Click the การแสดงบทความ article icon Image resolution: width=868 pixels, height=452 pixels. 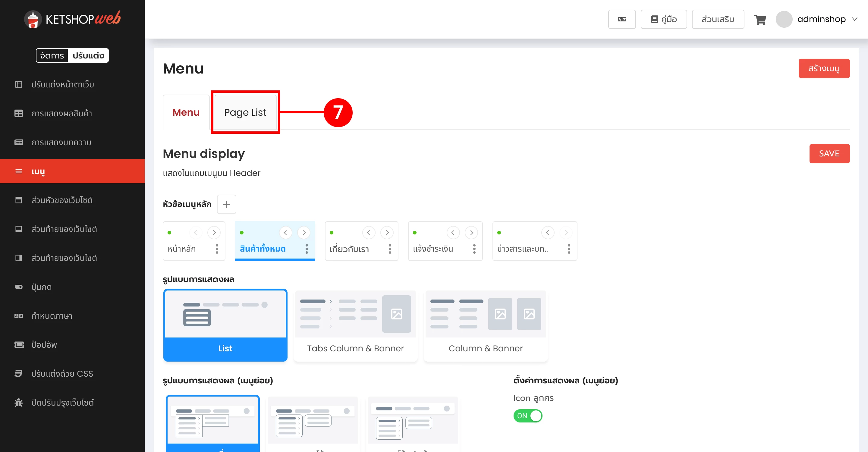pos(18,142)
